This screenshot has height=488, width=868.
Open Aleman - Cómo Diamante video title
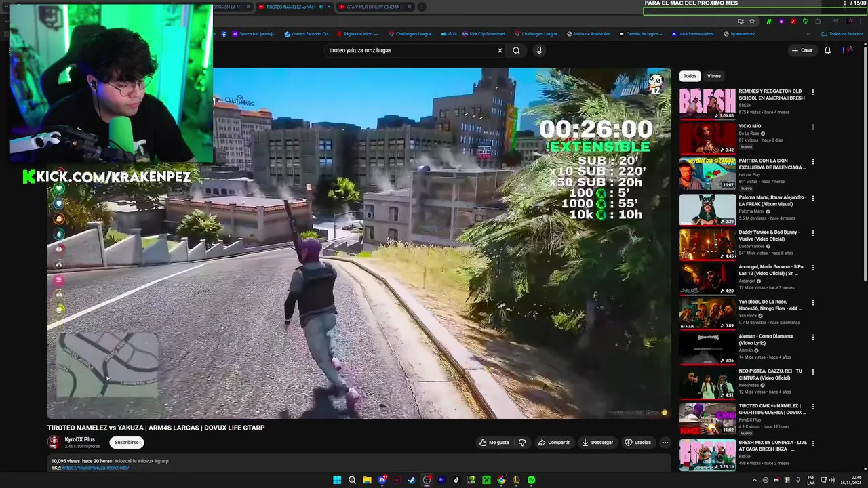coord(766,340)
